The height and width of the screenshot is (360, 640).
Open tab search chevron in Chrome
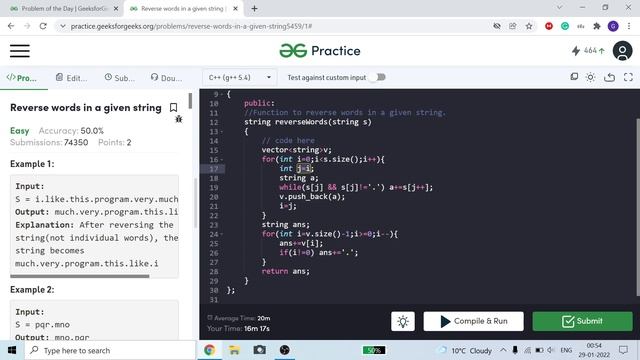[x=560, y=7]
